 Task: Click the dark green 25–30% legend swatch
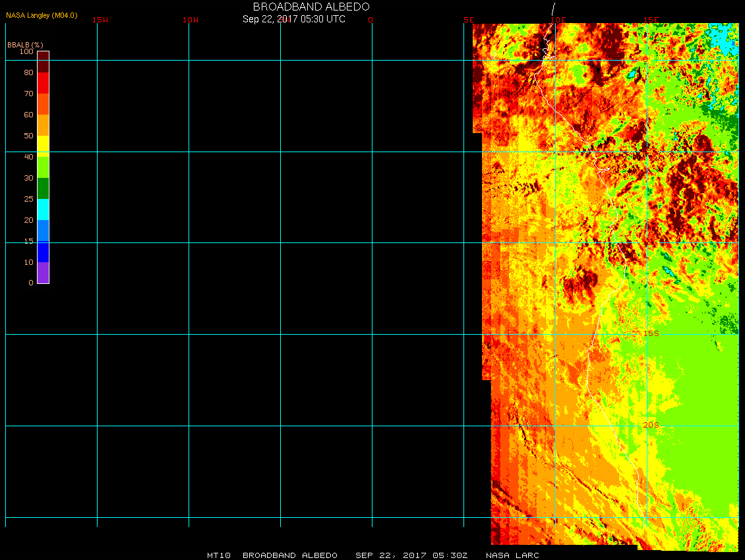(43, 188)
